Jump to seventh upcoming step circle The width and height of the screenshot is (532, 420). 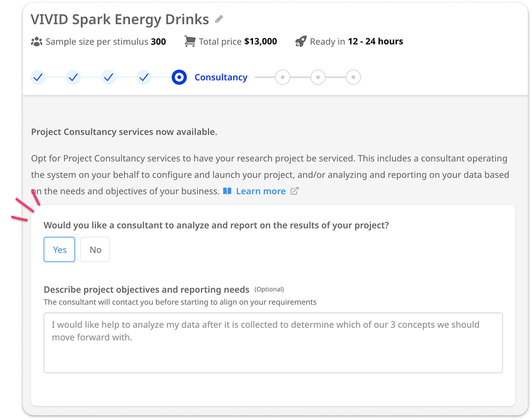(x=318, y=78)
